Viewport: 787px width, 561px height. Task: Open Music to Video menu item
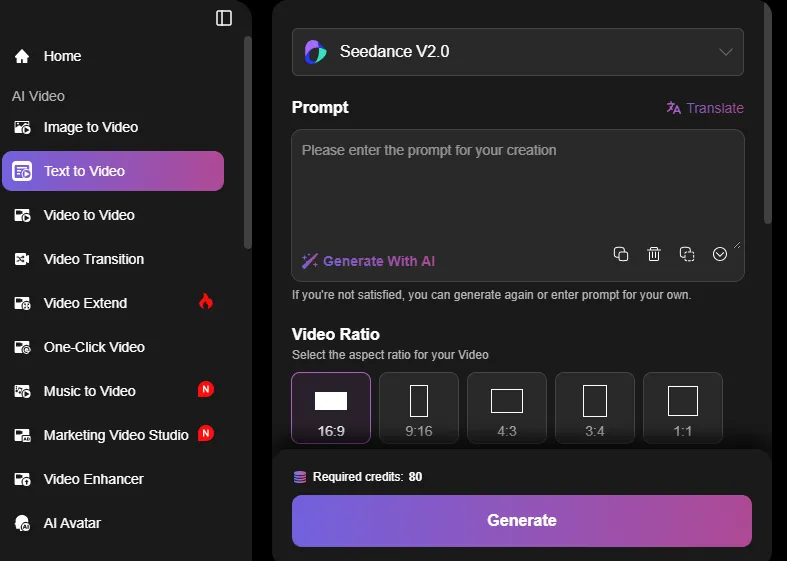pyautogui.click(x=113, y=391)
